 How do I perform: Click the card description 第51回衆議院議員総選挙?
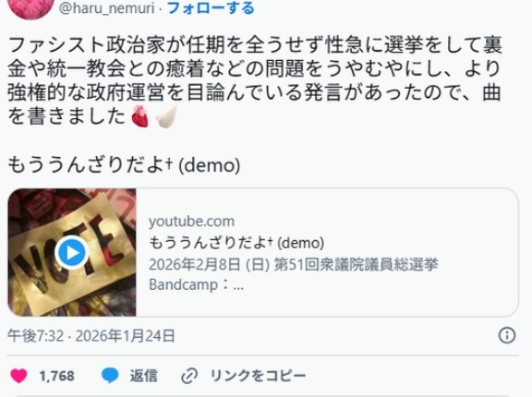[356, 264]
